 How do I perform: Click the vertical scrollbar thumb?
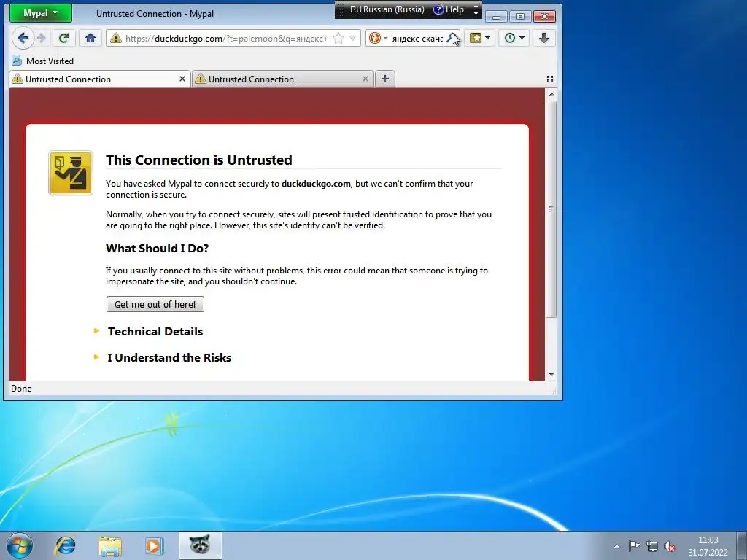pos(551,209)
